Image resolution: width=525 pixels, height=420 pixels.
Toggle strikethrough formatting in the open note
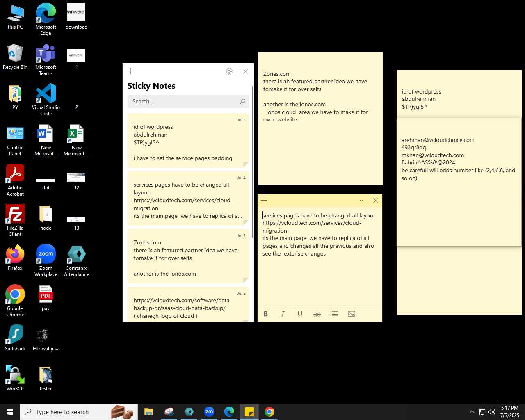coord(317,314)
